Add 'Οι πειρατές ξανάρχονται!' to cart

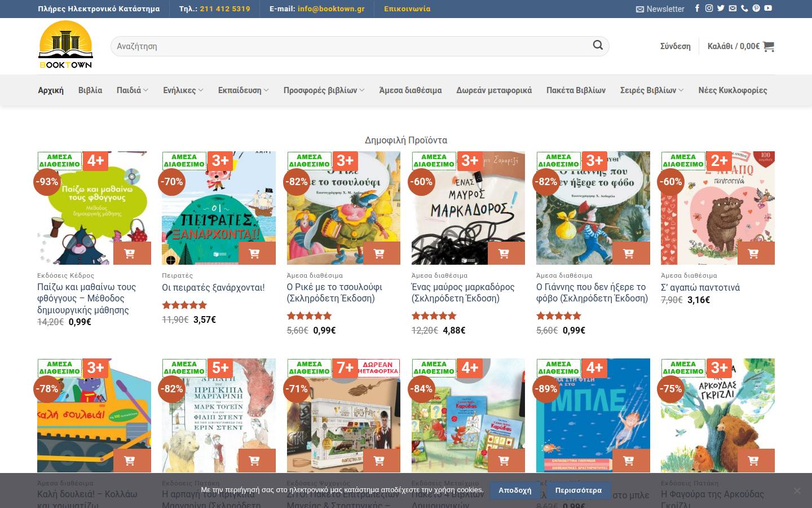click(257, 253)
